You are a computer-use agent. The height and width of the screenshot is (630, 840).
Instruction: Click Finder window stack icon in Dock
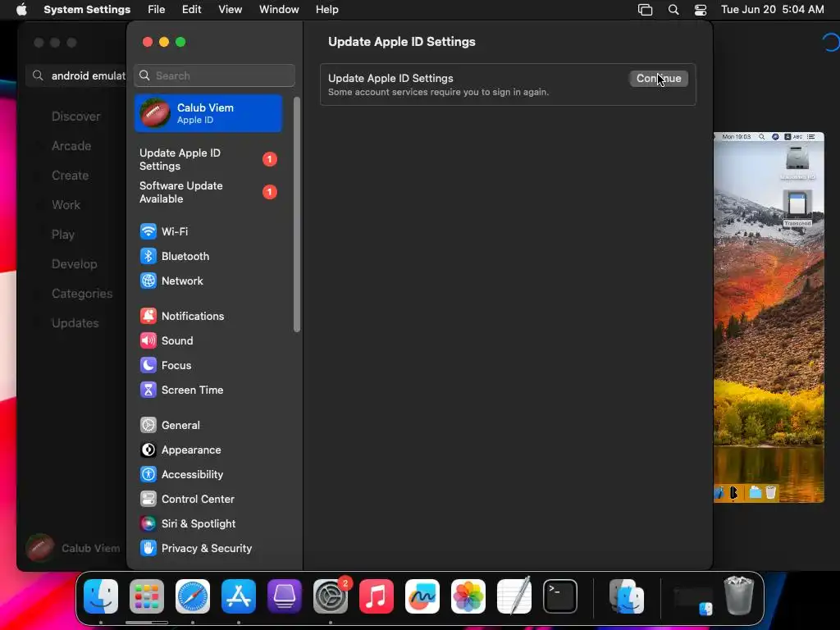tap(627, 596)
